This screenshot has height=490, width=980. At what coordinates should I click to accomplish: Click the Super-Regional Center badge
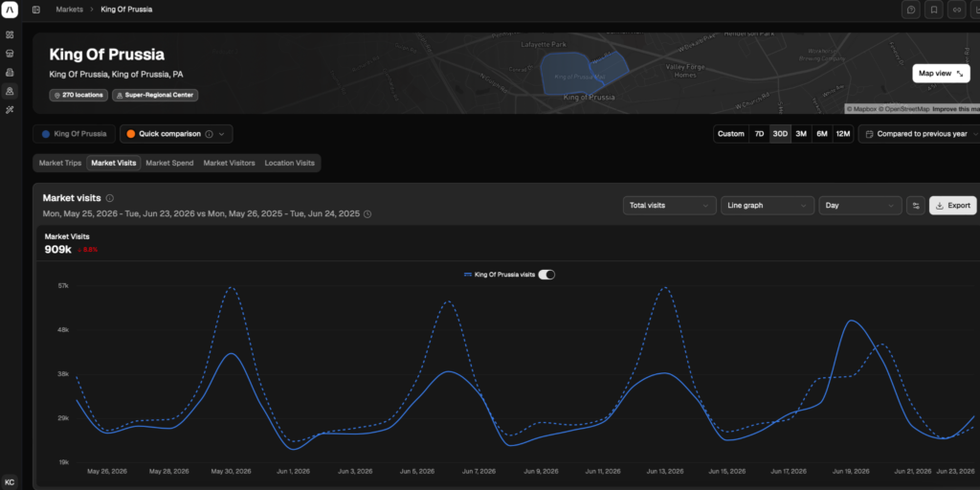(x=155, y=95)
